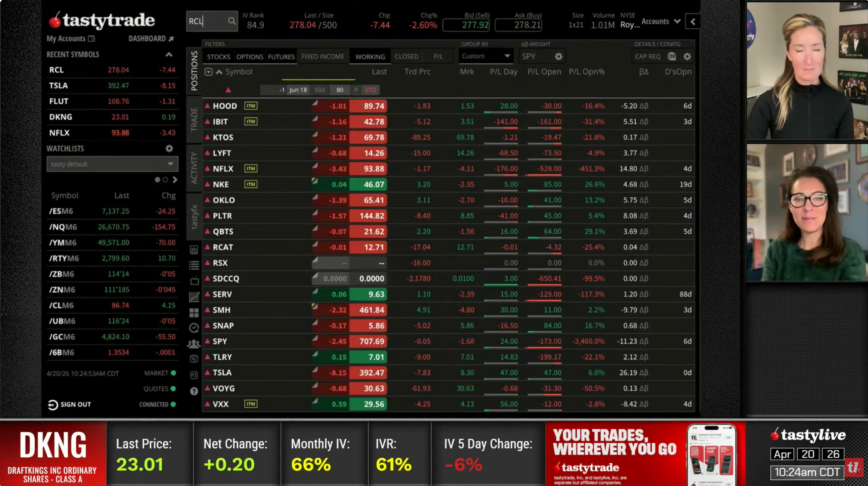Click the watchlists settings gear
868x486 pixels.
point(169,149)
